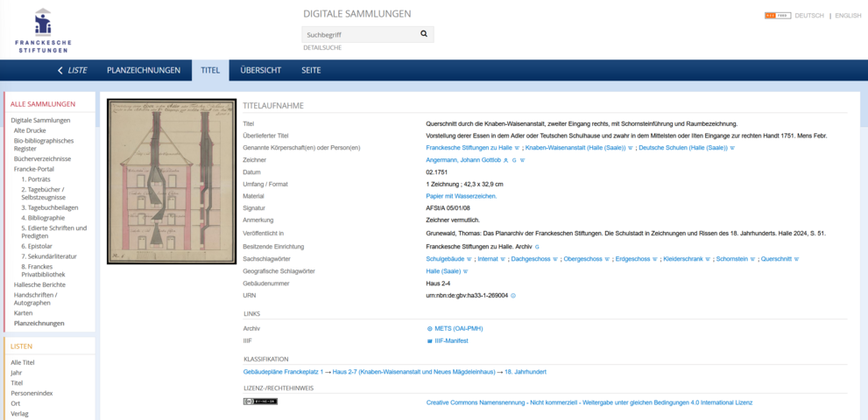Image resolution: width=868 pixels, height=420 pixels.
Task: Open Angermann, Johann Gottlob link
Action: click(462, 160)
